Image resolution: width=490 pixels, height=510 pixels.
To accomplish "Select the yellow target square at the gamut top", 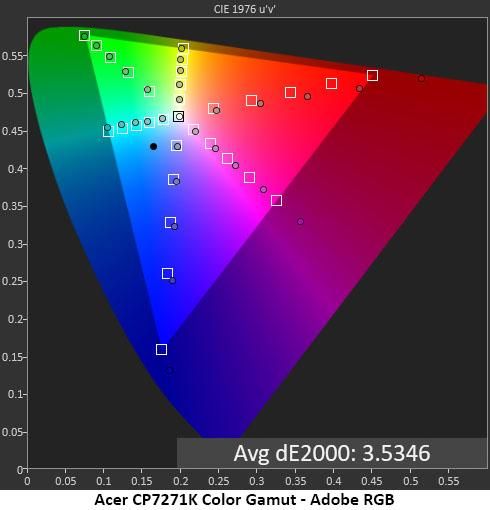I will click(x=183, y=49).
